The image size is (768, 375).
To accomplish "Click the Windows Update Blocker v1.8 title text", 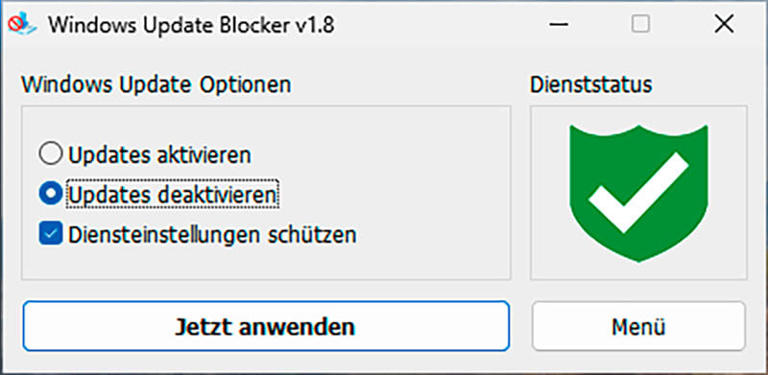I will (191, 24).
